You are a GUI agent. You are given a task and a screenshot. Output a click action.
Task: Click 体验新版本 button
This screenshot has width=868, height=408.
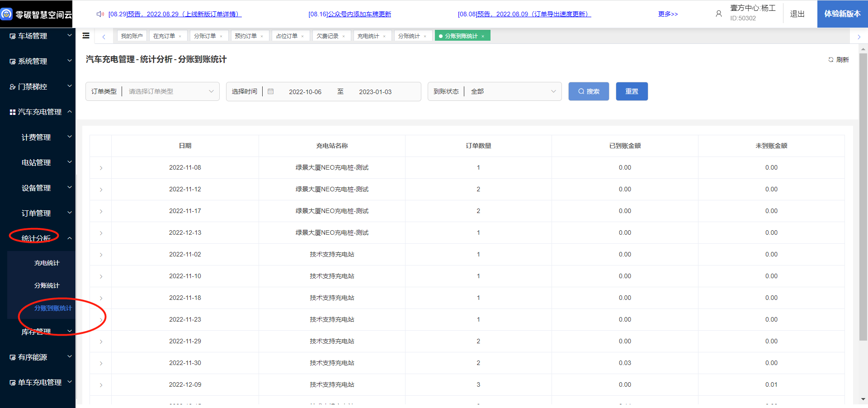[x=842, y=14]
